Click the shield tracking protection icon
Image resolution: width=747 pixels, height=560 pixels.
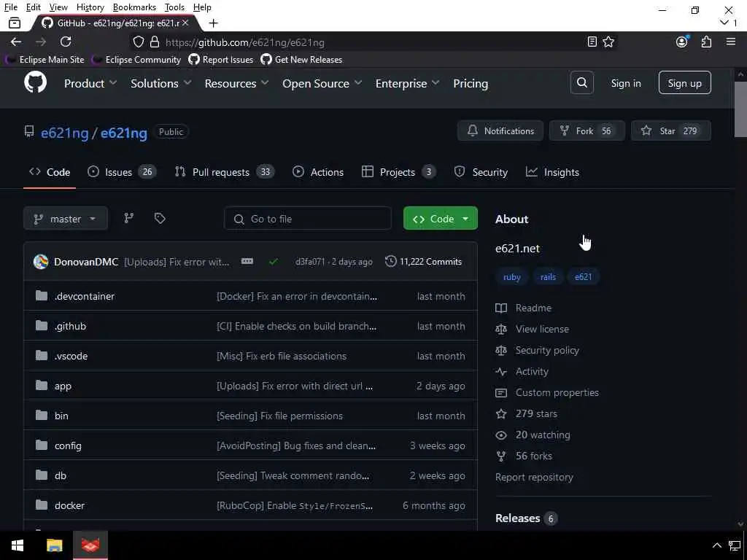pyautogui.click(x=138, y=42)
